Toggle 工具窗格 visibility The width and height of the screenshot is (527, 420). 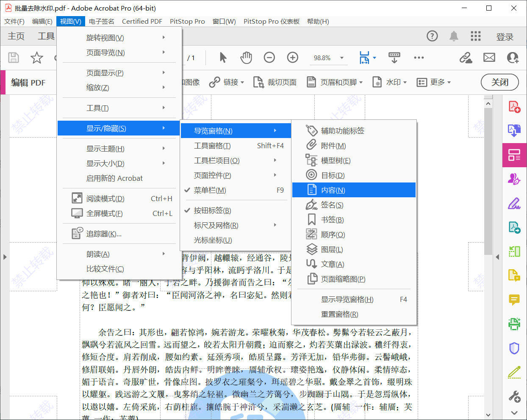point(236,146)
